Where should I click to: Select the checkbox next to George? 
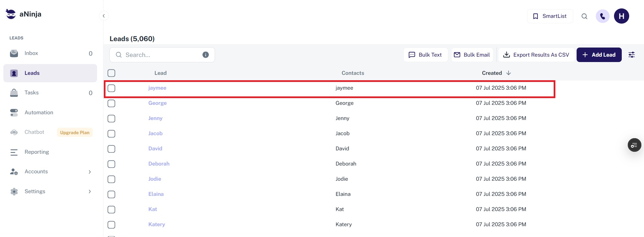click(x=112, y=103)
